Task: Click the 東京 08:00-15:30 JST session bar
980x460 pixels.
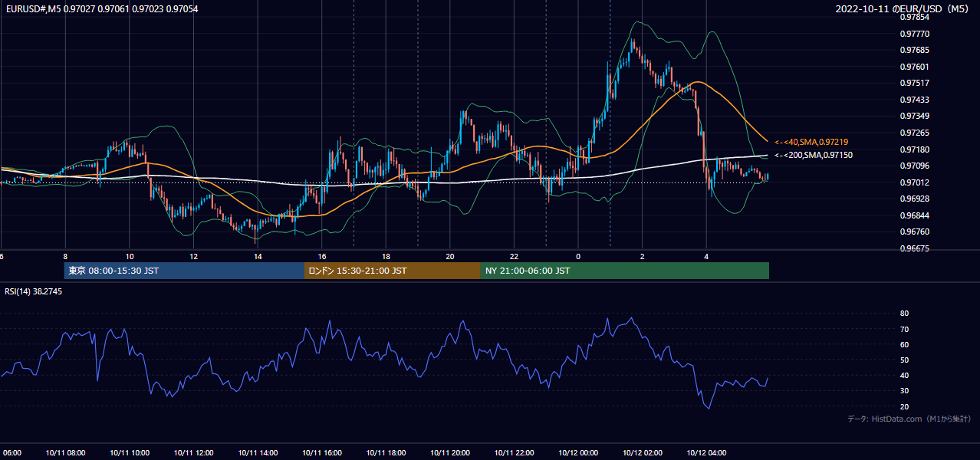Action: (184, 271)
